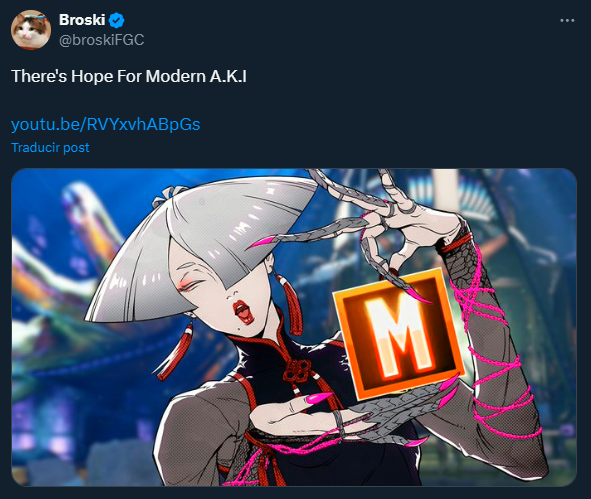Screen dimensions: 591x499
Task: Click A.K.I's red lips in the artwork
Action: [242, 312]
